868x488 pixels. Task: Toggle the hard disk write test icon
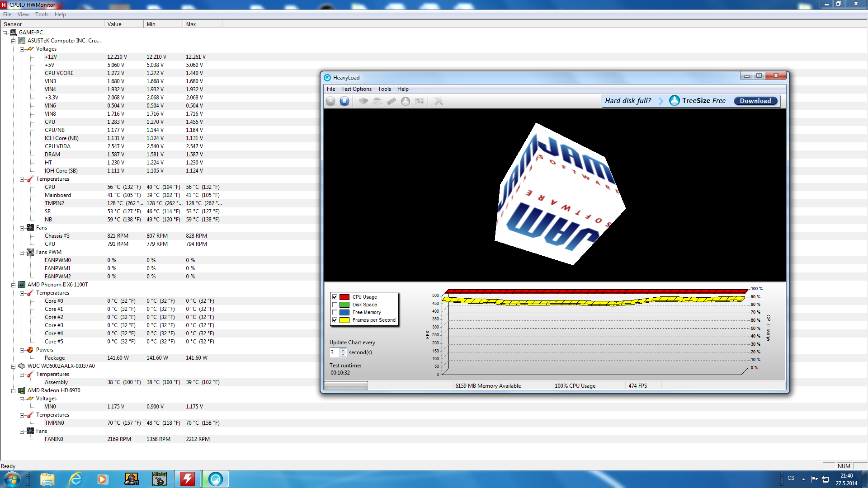[377, 101]
